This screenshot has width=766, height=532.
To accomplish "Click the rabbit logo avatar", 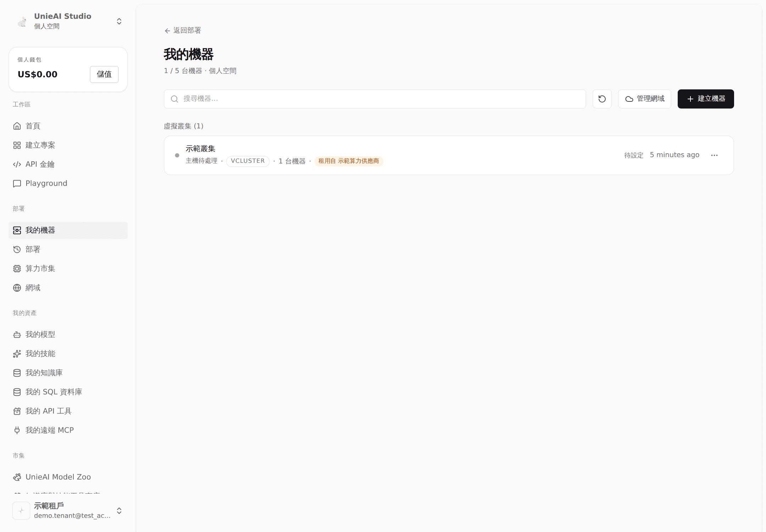I will click(22, 21).
